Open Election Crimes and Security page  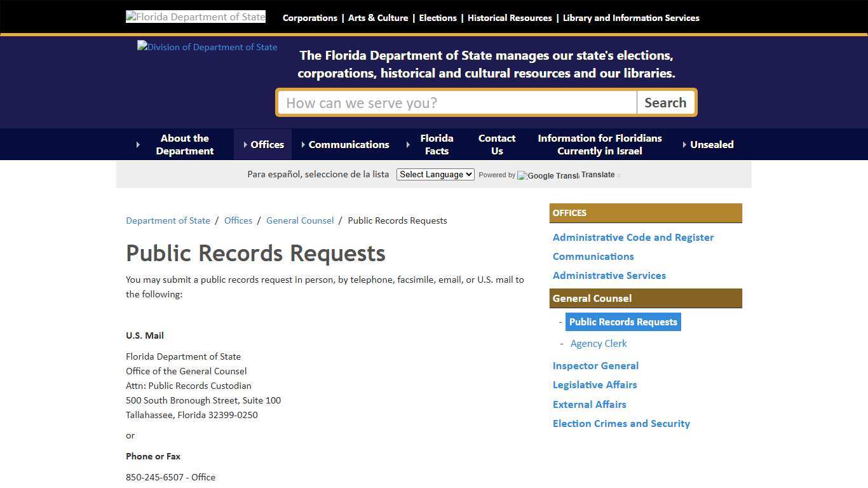click(621, 423)
